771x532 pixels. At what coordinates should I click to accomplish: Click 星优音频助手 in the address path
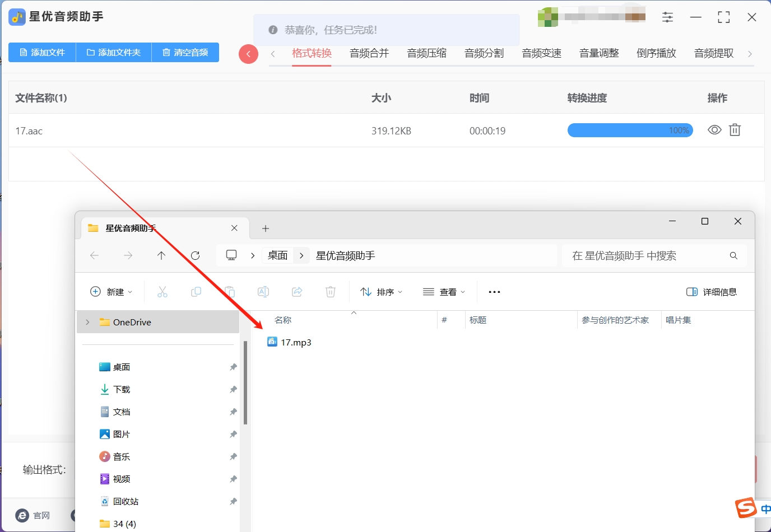pos(345,255)
